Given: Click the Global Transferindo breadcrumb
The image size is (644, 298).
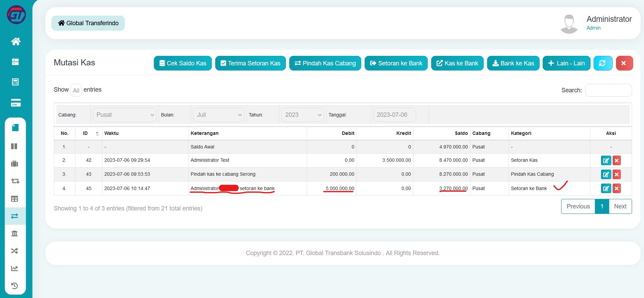Looking at the screenshot, I should (x=88, y=23).
